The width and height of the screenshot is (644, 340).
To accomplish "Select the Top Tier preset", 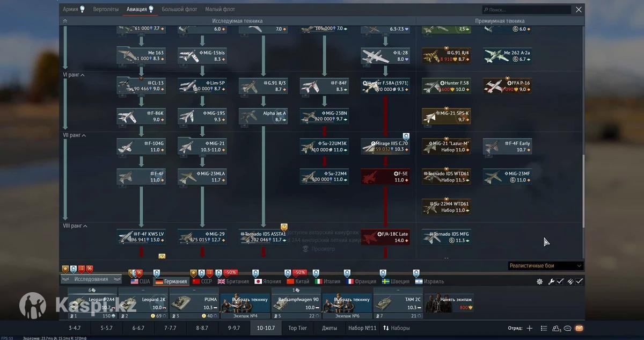I will [x=298, y=328].
